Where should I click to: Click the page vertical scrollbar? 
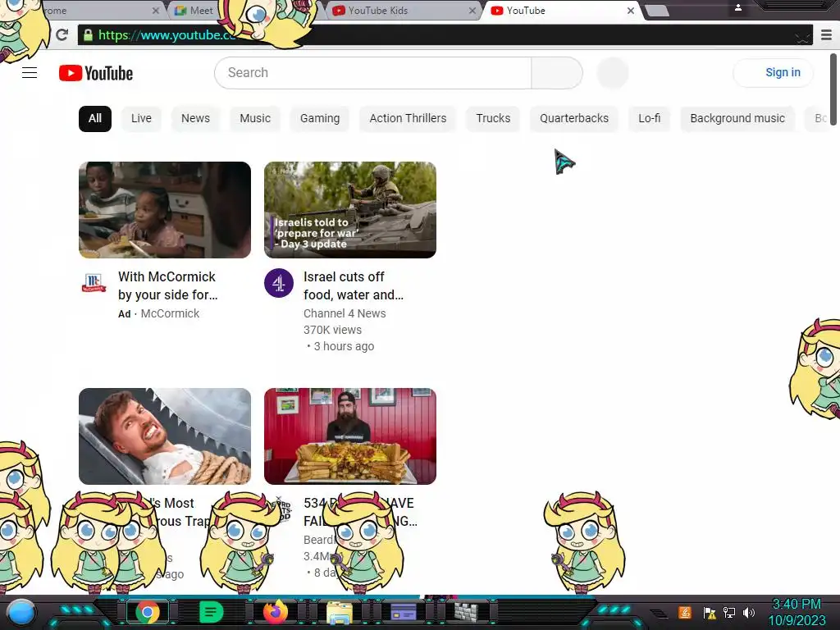click(833, 89)
